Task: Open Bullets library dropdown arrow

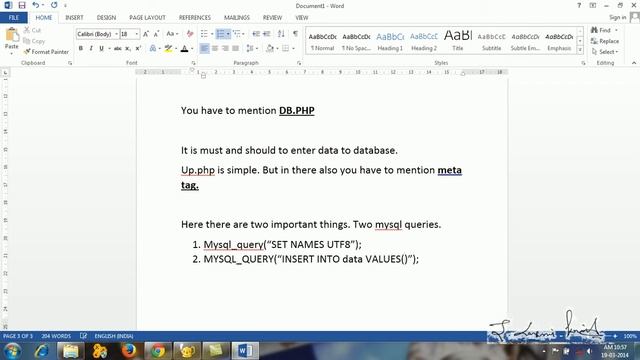Action: point(212,34)
